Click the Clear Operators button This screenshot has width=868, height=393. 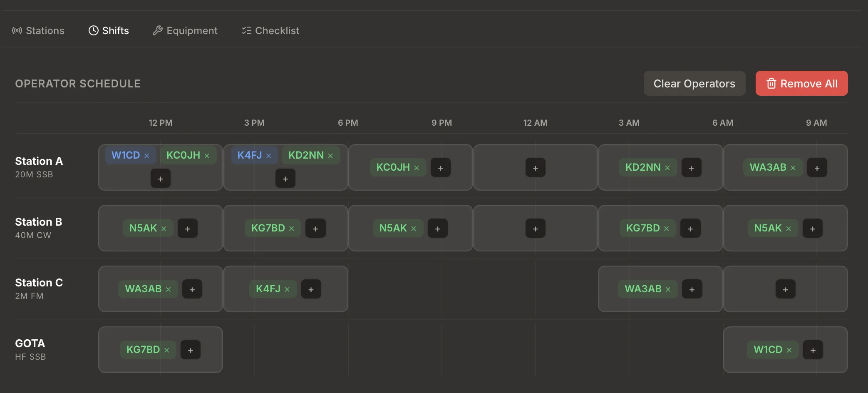pos(694,83)
